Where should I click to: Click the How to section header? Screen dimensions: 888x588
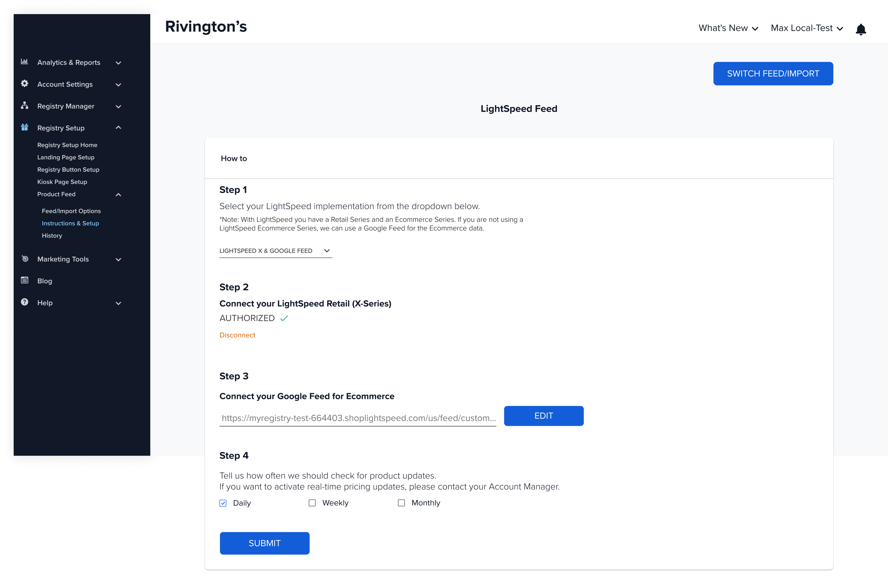[234, 158]
